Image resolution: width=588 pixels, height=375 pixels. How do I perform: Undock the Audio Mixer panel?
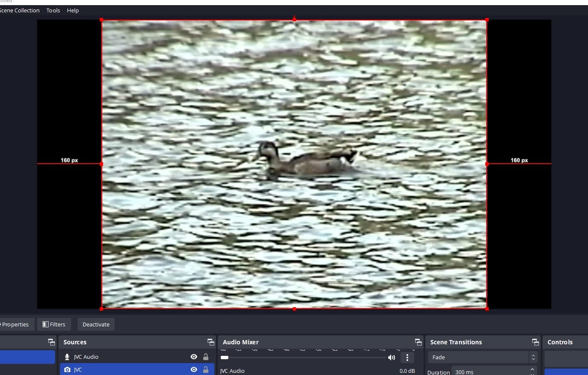click(418, 342)
